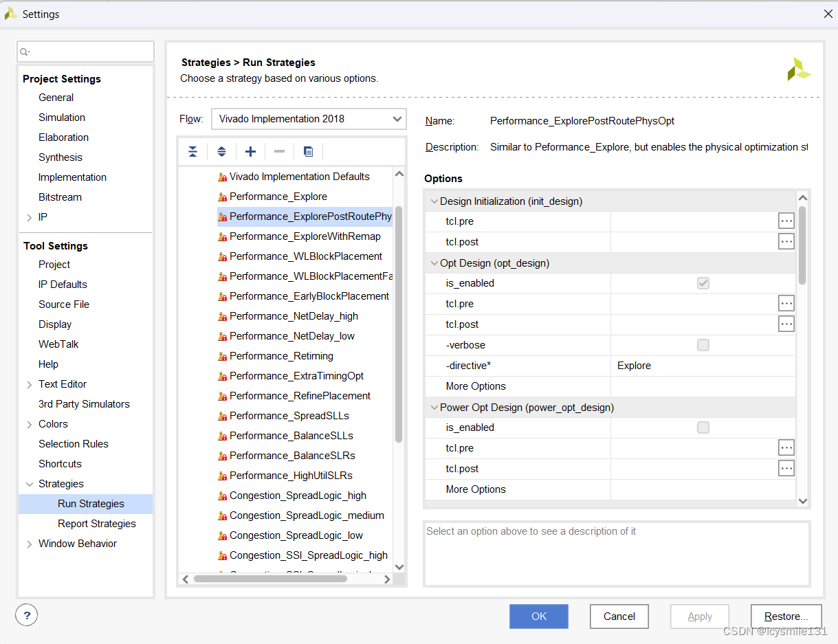Click the strategy list horizontal scrollbar thumb

tap(270, 579)
